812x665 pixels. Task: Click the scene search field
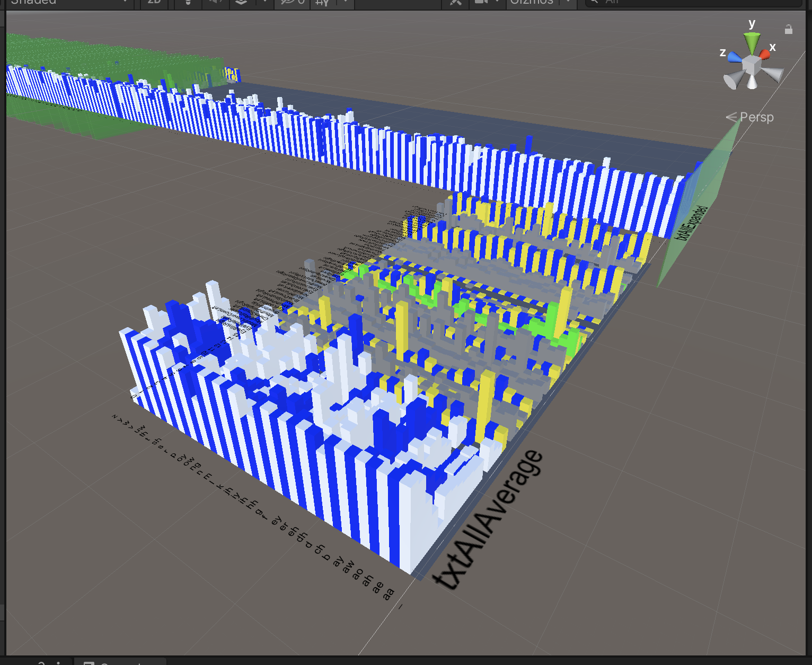tap(689, 2)
